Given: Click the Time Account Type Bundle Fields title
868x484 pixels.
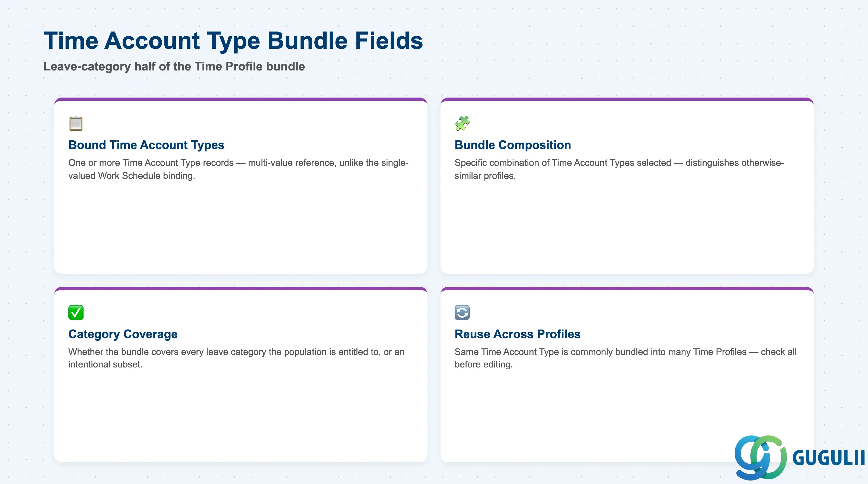Looking at the screenshot, I should (x=233, y=41).
